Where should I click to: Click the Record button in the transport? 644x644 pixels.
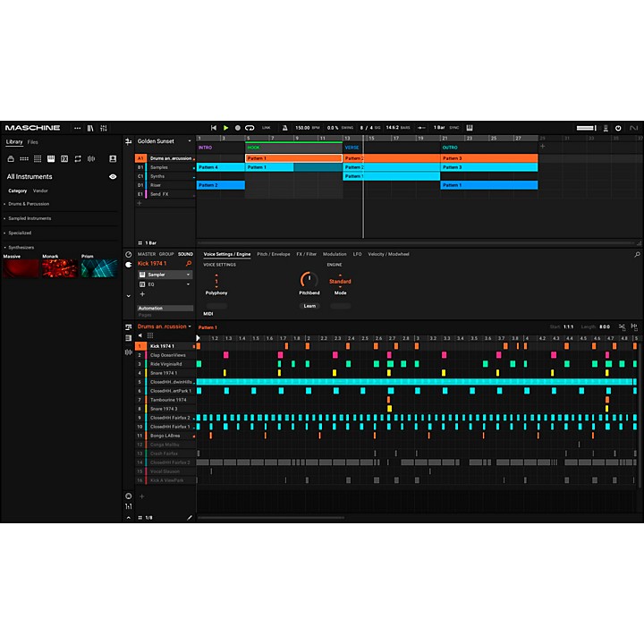[237, 128]
